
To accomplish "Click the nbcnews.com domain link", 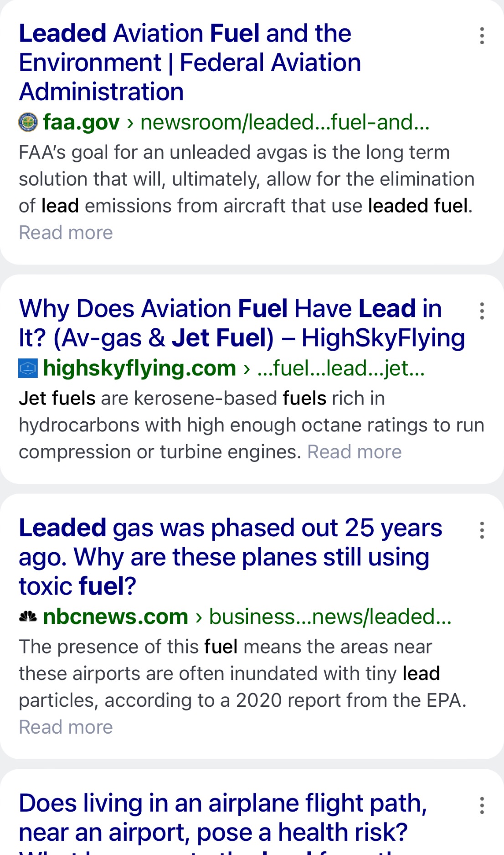I will click(x=115, y=617).
